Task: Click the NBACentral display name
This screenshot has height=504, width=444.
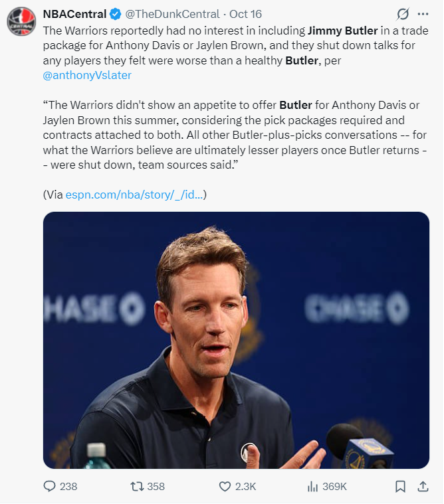Action: (74, 14)
